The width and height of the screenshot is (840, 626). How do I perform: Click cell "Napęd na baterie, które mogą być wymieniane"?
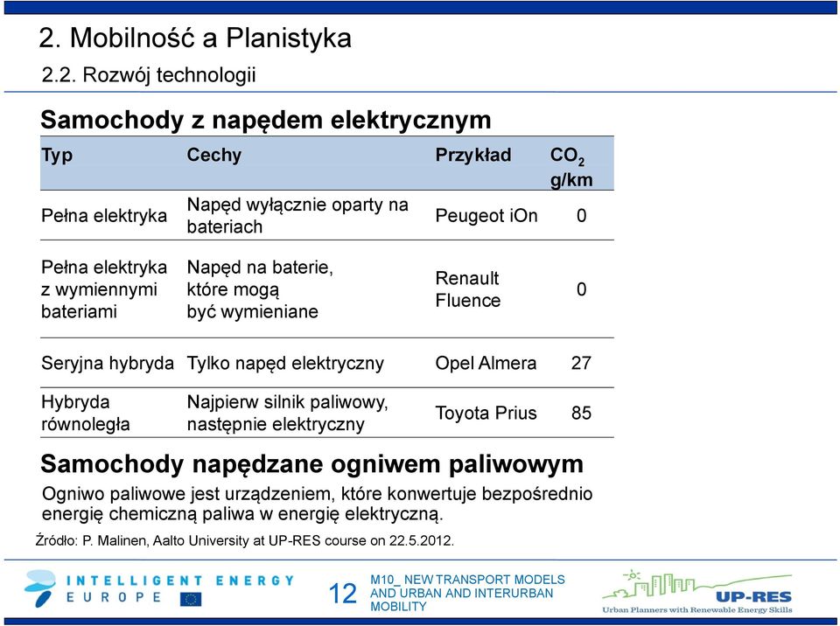(260, 289)
